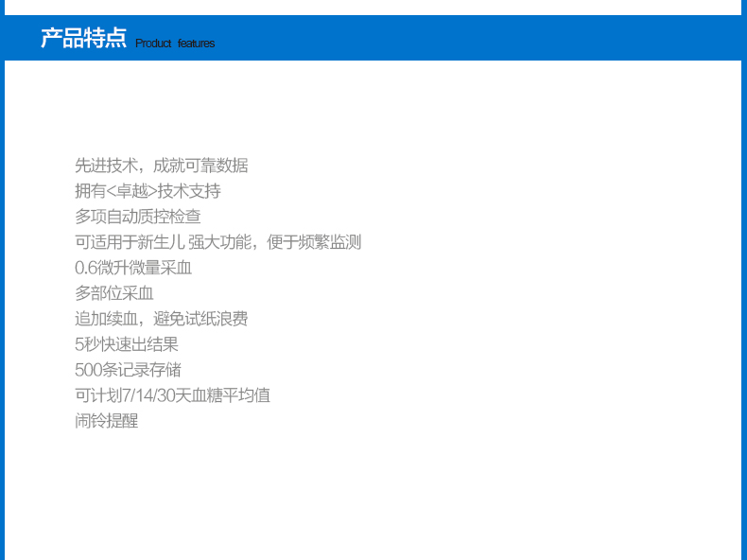Click the word 卓越 inside the angle brackets
The width and height of the screenshot is (747, 560).
pos(130,191)
